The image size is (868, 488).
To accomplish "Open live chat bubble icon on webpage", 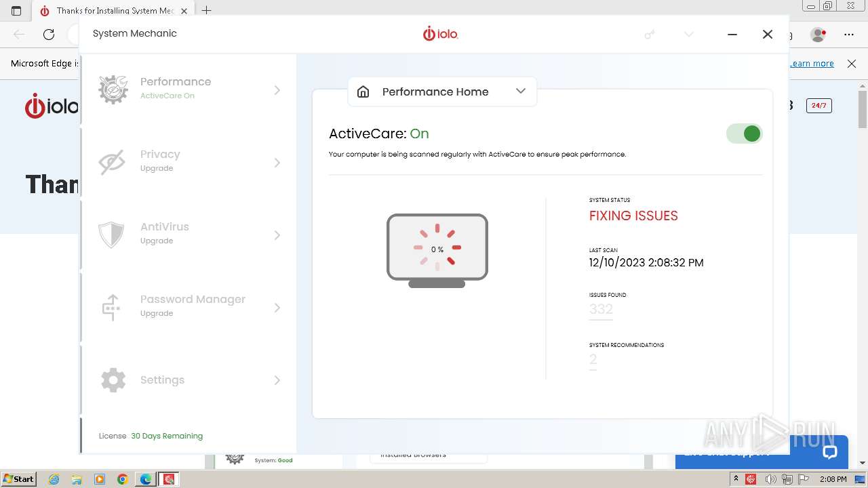I will pos(830,452).
